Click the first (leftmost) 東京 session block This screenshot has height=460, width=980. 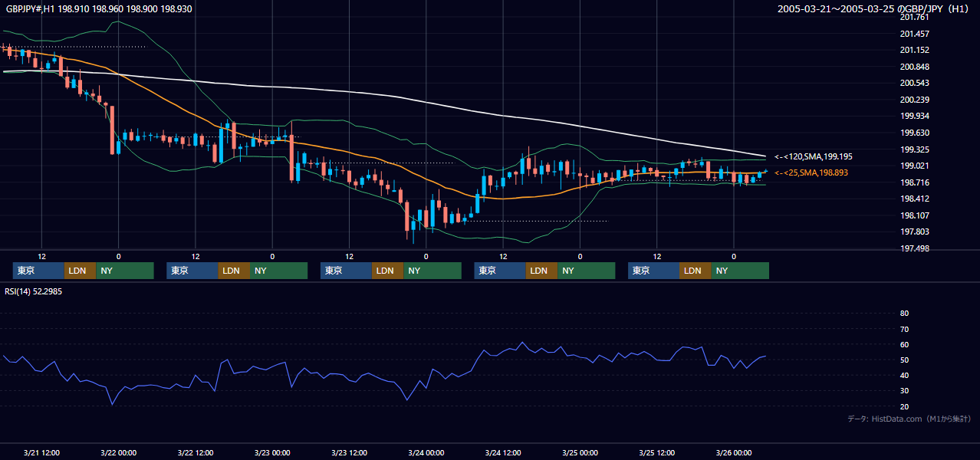click(x=38, y=271)
